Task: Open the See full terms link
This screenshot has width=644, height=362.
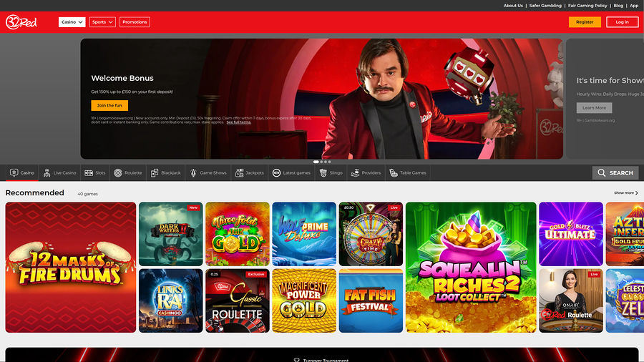Action: click(x=238, y=122)
